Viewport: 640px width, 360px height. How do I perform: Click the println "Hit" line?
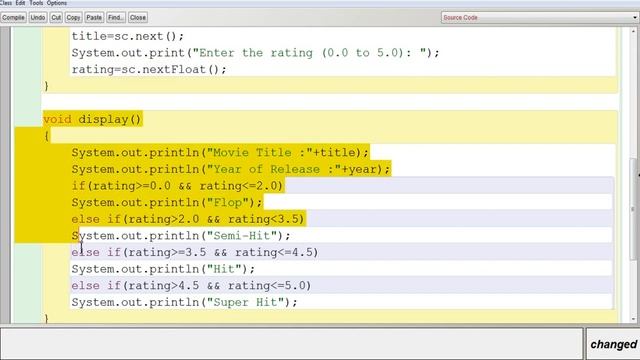[x=163, y=269]
